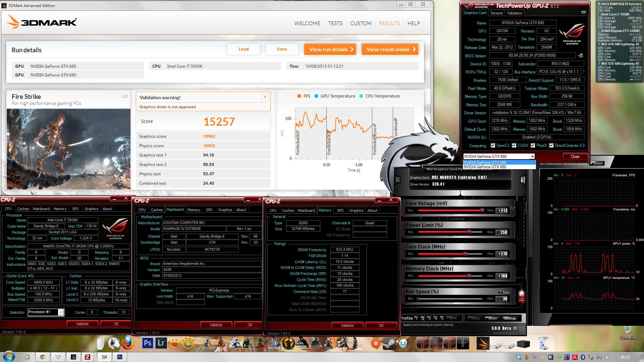
Task: Toggle the Auto fan speed button
Action: pos(504,292)
